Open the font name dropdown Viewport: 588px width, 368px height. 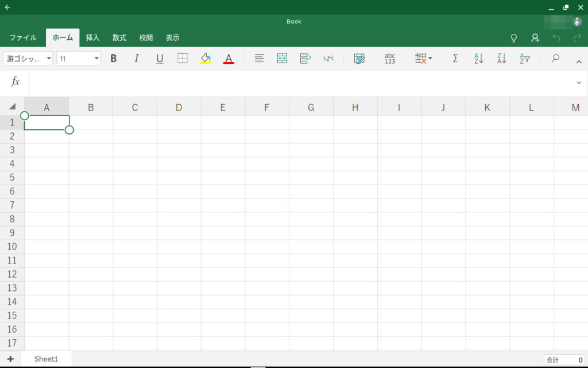click(x=28, y=58)
